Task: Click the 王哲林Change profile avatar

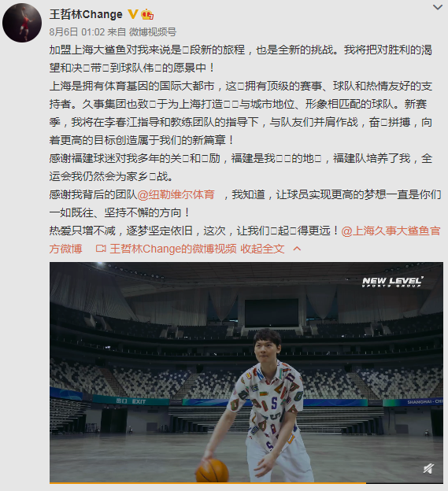Action: point(22,23)
